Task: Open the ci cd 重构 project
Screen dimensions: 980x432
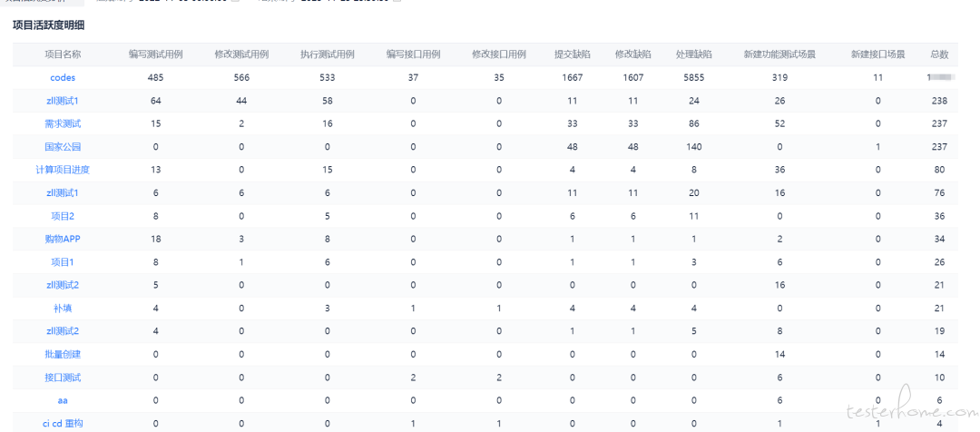Action: [x=63, y=423]
